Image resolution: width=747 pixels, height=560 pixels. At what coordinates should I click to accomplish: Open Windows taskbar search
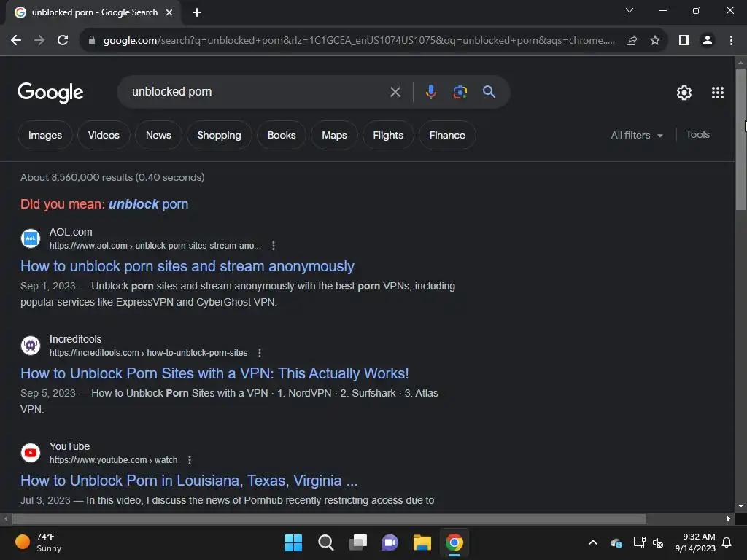coord(326,542)
